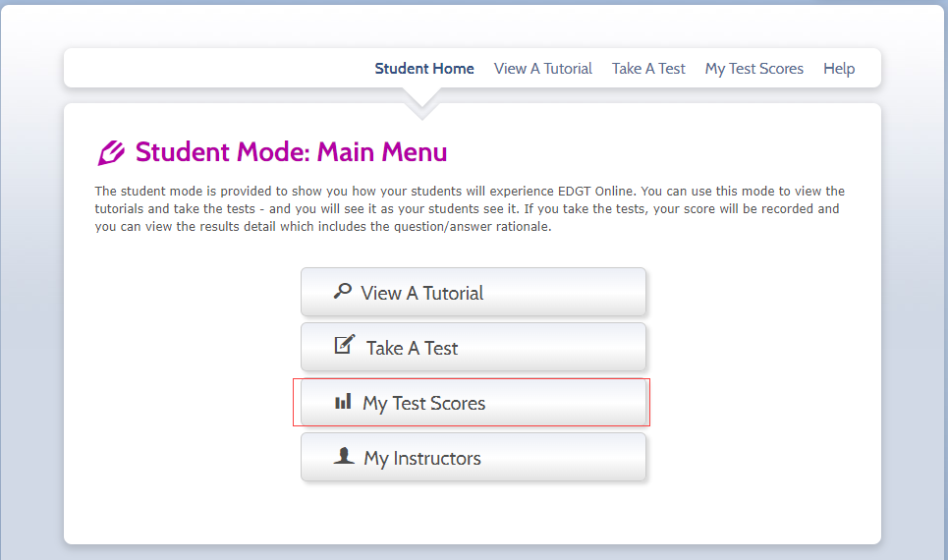948x560 pixels.
Task: Open My Test Scores in the top navigation bar
Action: click(754, 69)
